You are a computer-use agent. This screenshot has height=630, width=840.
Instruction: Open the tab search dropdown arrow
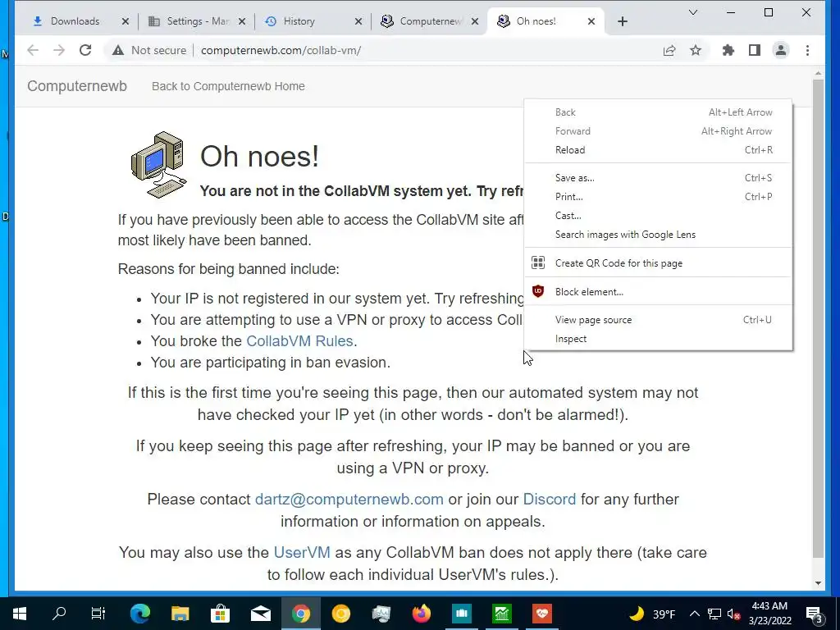pyautogui.click(x=692, y=12)
